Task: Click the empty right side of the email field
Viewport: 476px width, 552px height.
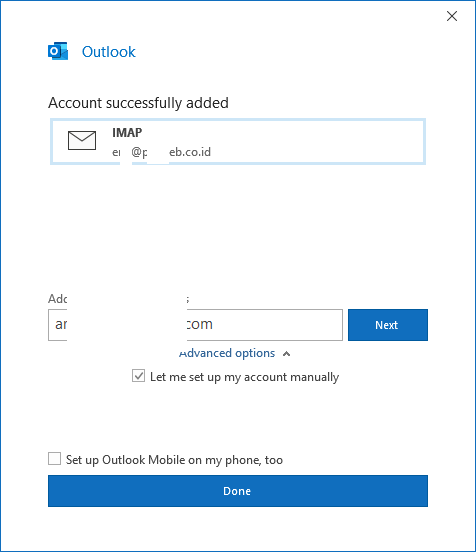Action: pyautogui.click(x=278, y=325)
